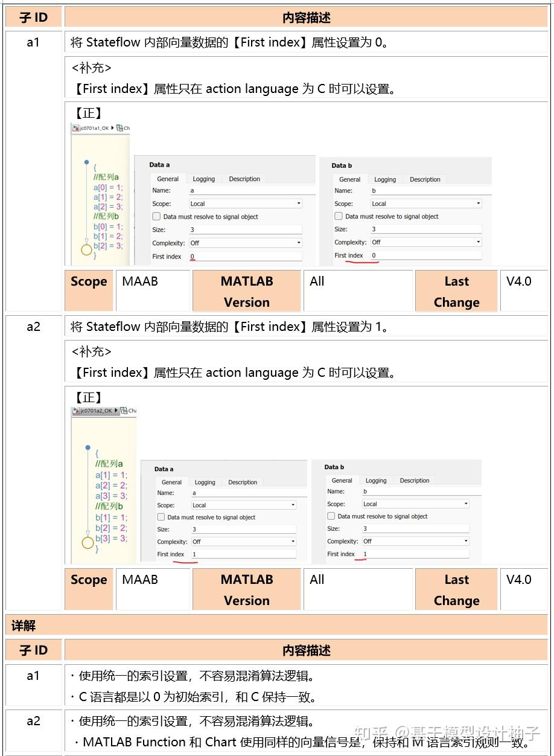The image size is (554, 756).
Task: Enable signal object checkbox in Data a, First index 0
Action: point(157,216)
